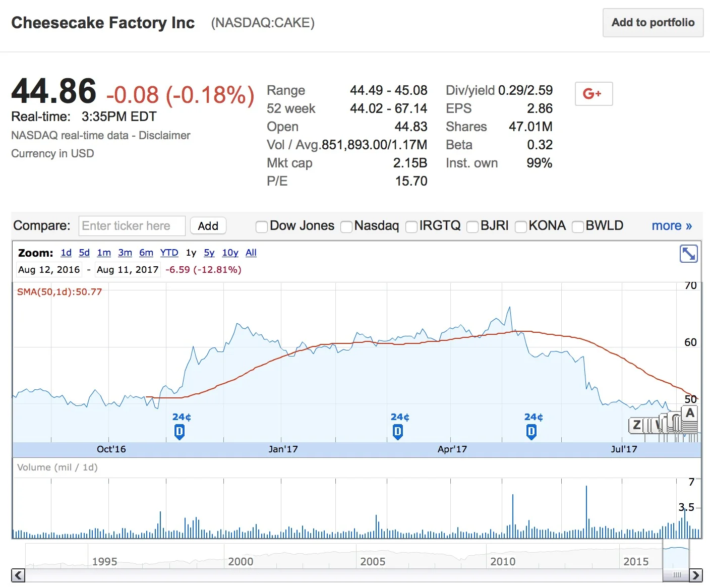The width and height of the screenshot is (710, 588).
Task: Enable IRGTQ comparison checkbox
Action: (x=411, y=227)
